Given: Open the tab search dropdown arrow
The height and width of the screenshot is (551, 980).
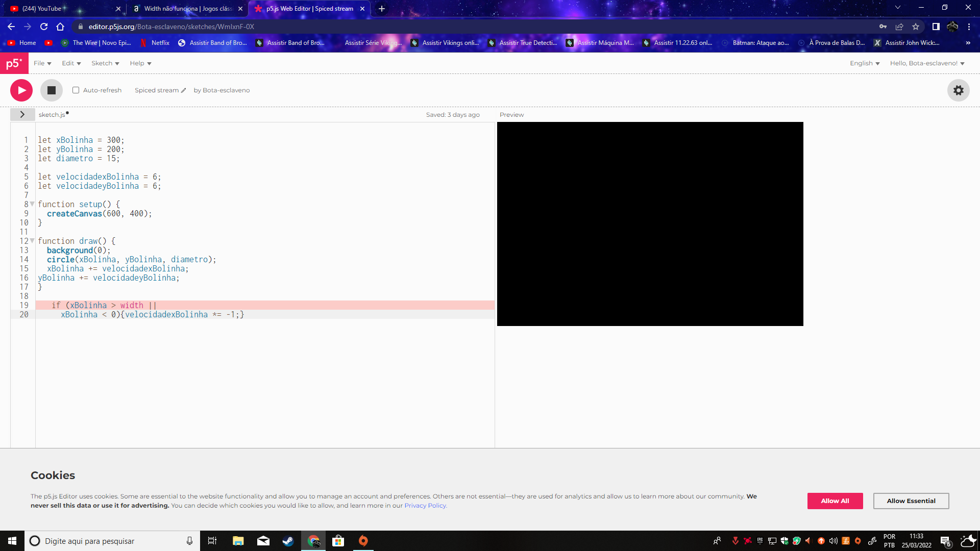Looking at the screenshot, I should click(x=897, y=8).
